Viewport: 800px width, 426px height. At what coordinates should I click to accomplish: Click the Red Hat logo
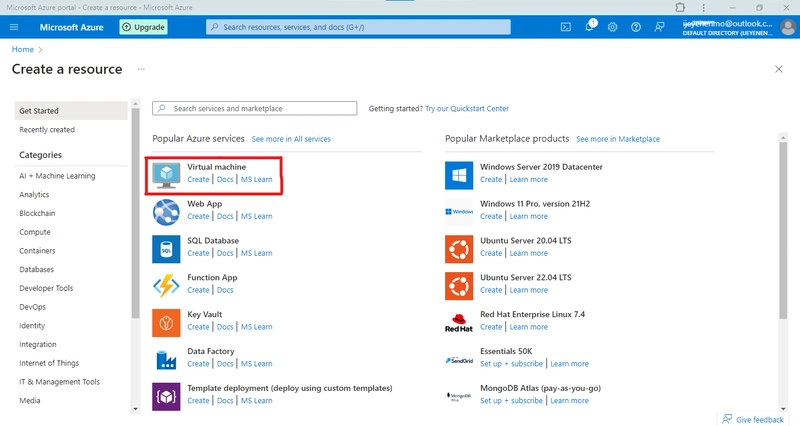459,323
